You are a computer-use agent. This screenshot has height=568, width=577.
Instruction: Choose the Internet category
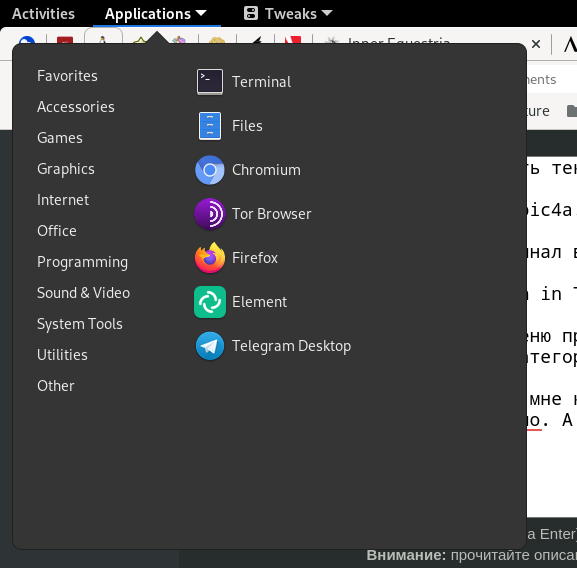pyautogui.click(x=63, y=200)
